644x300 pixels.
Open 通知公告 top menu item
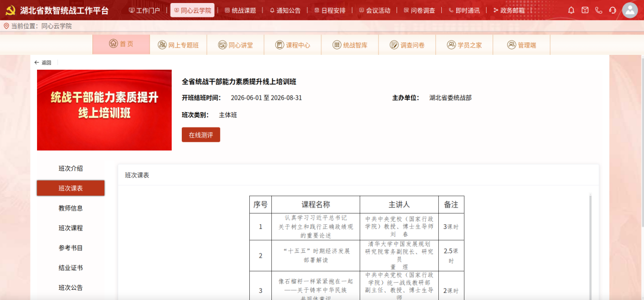coord(285,10)
